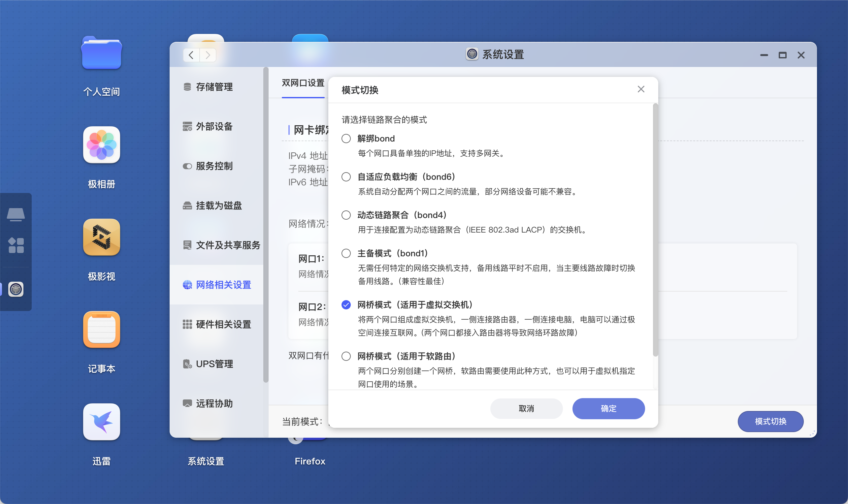
Task: Launch the 极相册 photo app
Action: click(101, 145)
